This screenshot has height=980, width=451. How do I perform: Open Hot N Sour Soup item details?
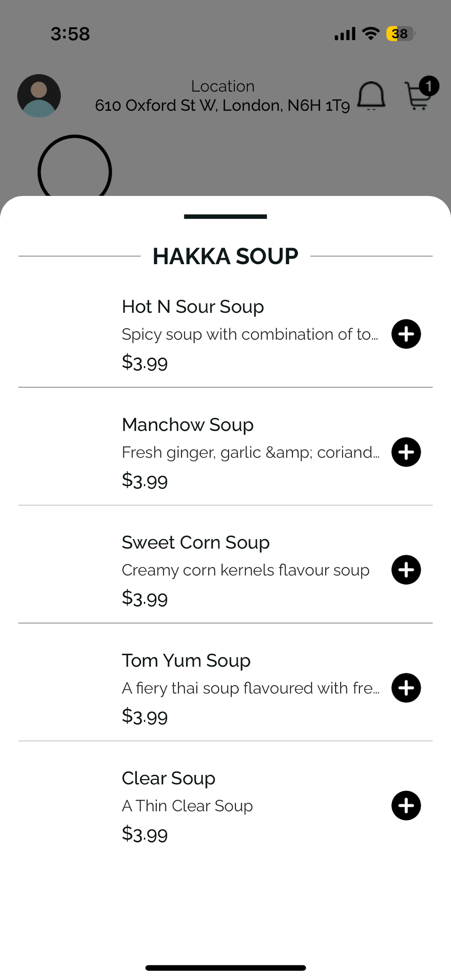pyautogui.click(x=192, y=307)
